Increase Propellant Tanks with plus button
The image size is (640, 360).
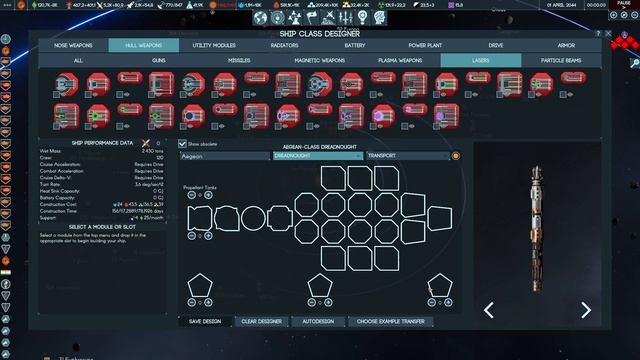pos(208,195)
